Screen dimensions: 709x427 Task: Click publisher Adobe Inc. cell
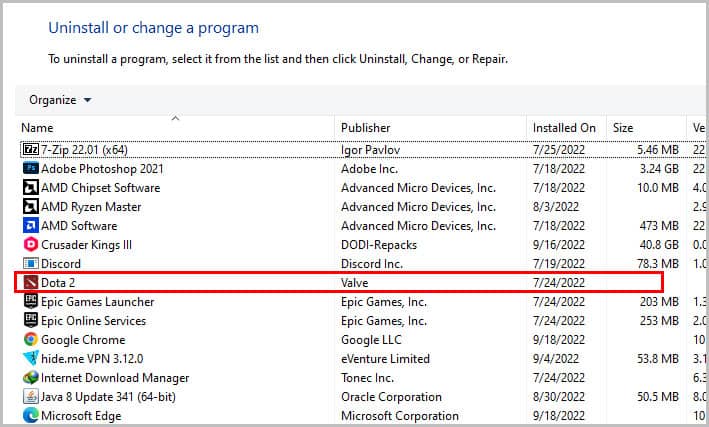[x=369, y=168]
